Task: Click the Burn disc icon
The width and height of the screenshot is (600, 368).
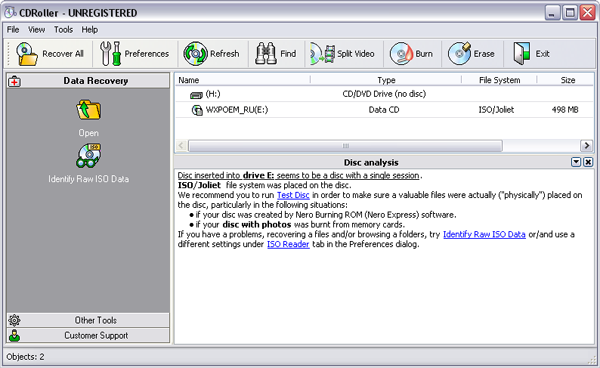Action: click(x=401, y=54)
